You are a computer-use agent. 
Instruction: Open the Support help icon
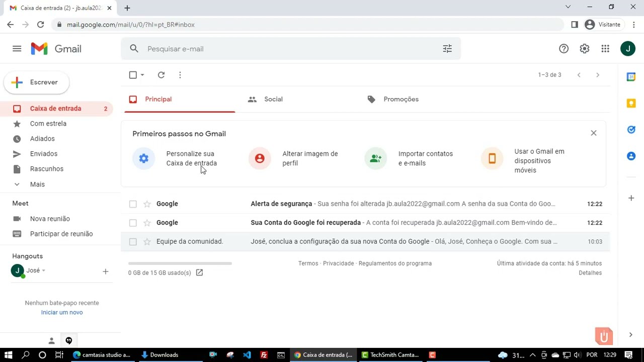point(563,49)
